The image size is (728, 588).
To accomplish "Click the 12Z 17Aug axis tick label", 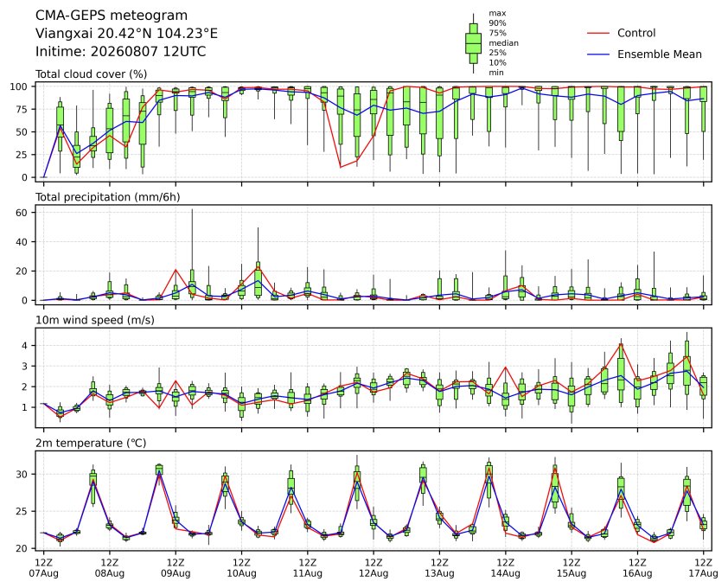I will (704, 568).
